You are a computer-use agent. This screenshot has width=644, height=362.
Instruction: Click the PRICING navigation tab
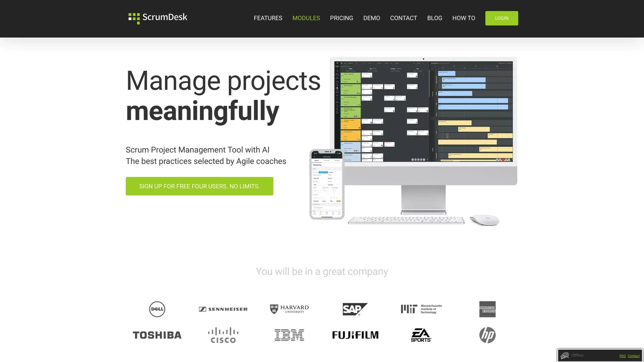pos(341,18)
